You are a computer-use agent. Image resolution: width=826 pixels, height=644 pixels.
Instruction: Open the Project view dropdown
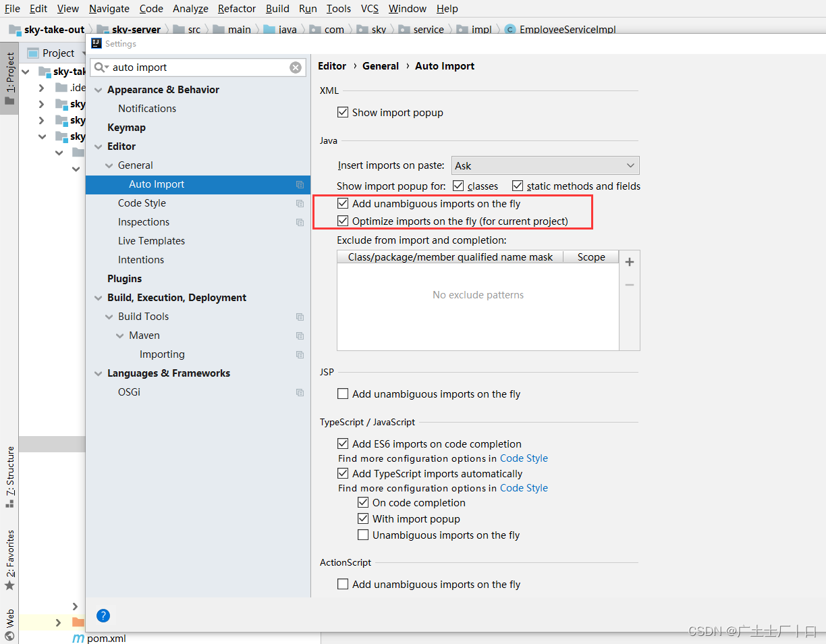coord(57,53)
